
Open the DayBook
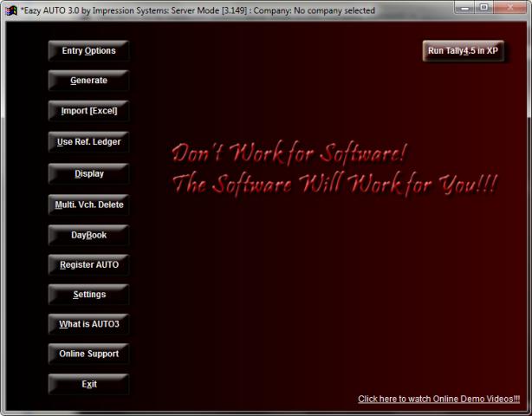click(x=88, y=235)
